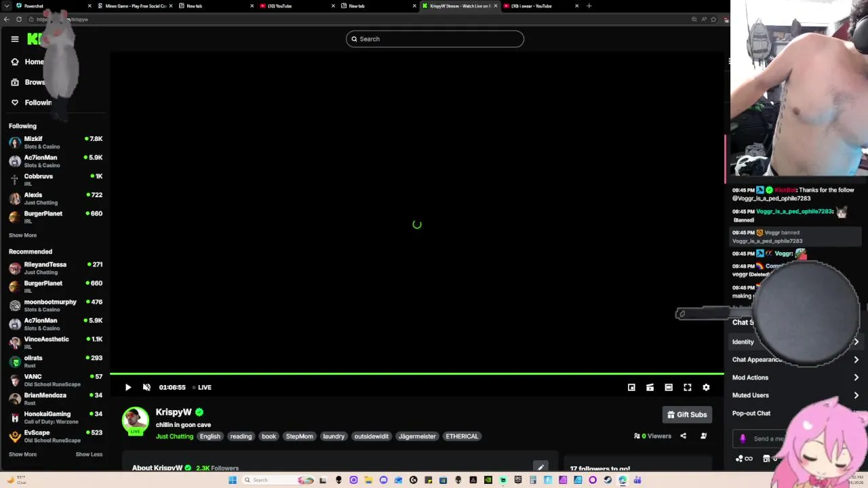Share the KrispyW stream

pos(683,436)
